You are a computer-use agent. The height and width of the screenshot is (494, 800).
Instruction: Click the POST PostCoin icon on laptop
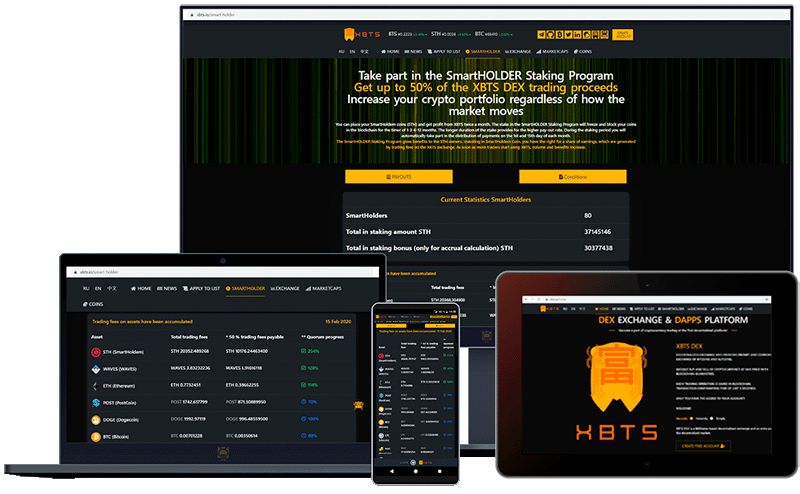[x=96, y=403]
